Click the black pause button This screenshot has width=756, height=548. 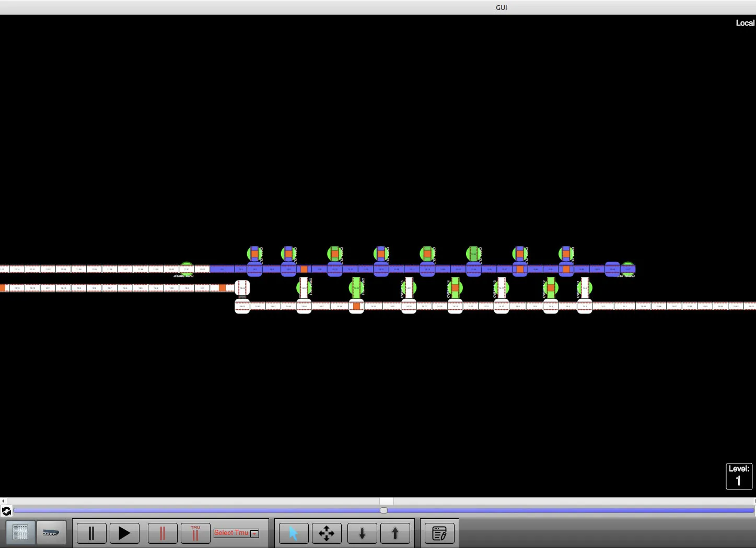click(x=91, y=533)
